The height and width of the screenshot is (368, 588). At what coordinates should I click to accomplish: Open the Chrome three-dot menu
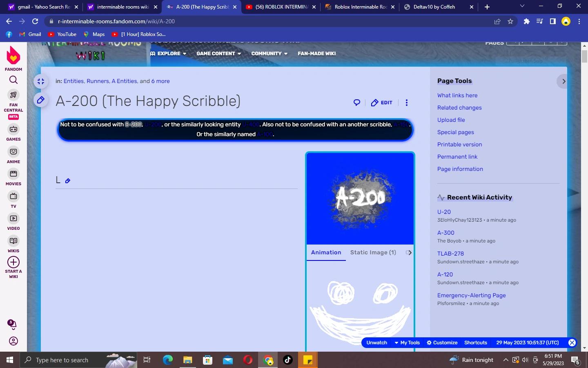click(x=579, y=21)
